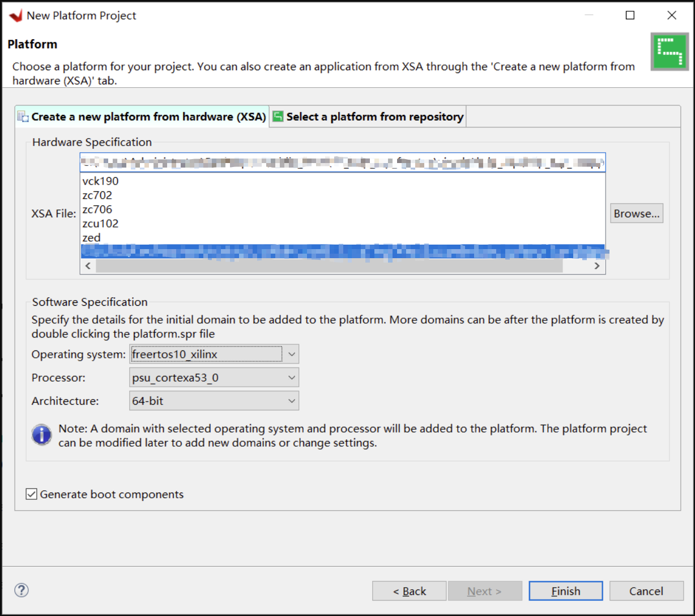The width and height of the screenshot is (695, 616).
Task: Click the right scroll arrow of XSA list
Action: coord(597,266)
